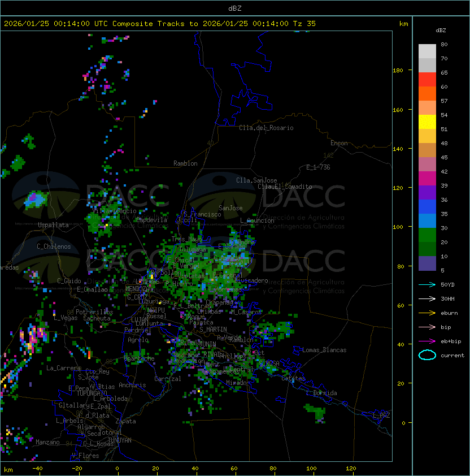Click the 'Cacheuta' map label

(x=97, y=318)
